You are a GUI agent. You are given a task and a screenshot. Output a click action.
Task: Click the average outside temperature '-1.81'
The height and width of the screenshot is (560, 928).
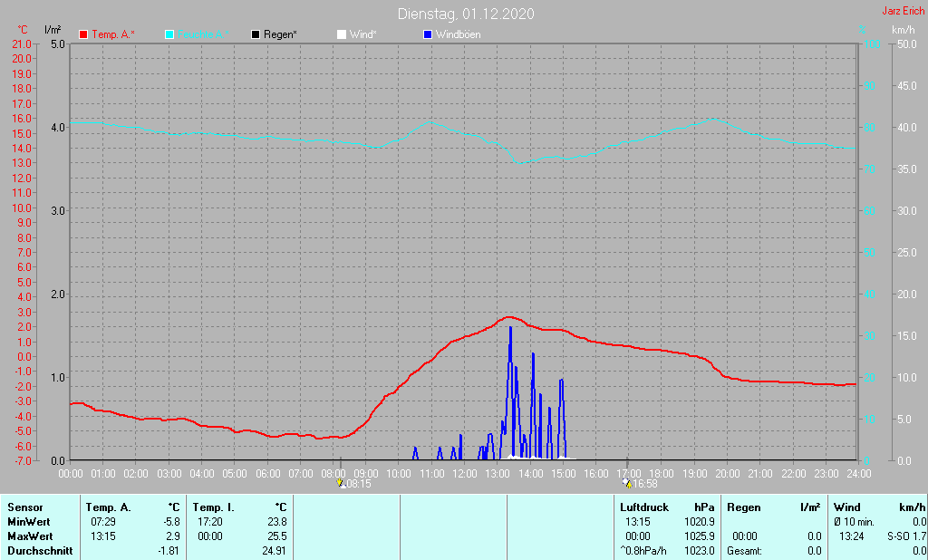(x=169, y=551)
